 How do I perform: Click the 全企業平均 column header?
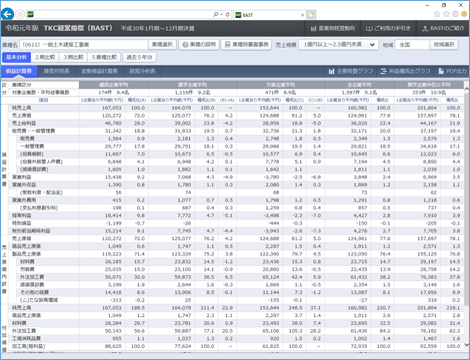[x=359, y=85]
